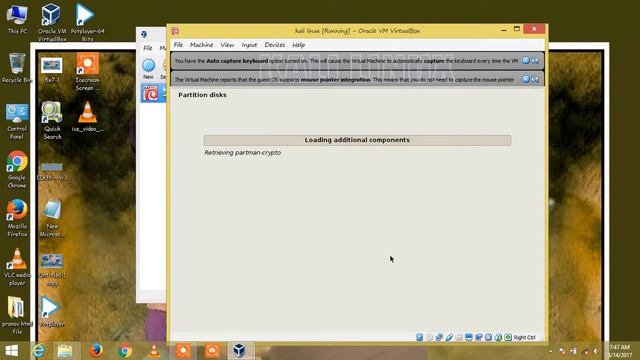The height and width of the screenshot is (360, 640).
Task: Open the pronov html file folder on desktop
Action: (17, 316)
